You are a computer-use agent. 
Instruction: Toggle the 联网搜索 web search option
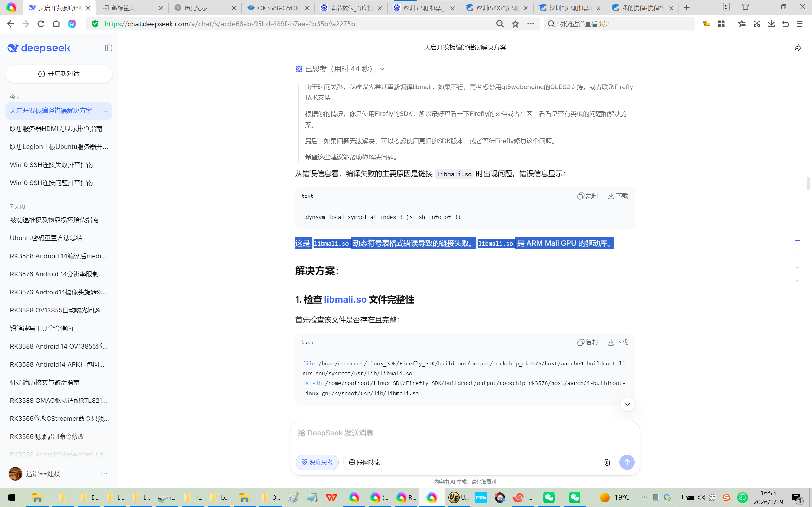[364, 462]
